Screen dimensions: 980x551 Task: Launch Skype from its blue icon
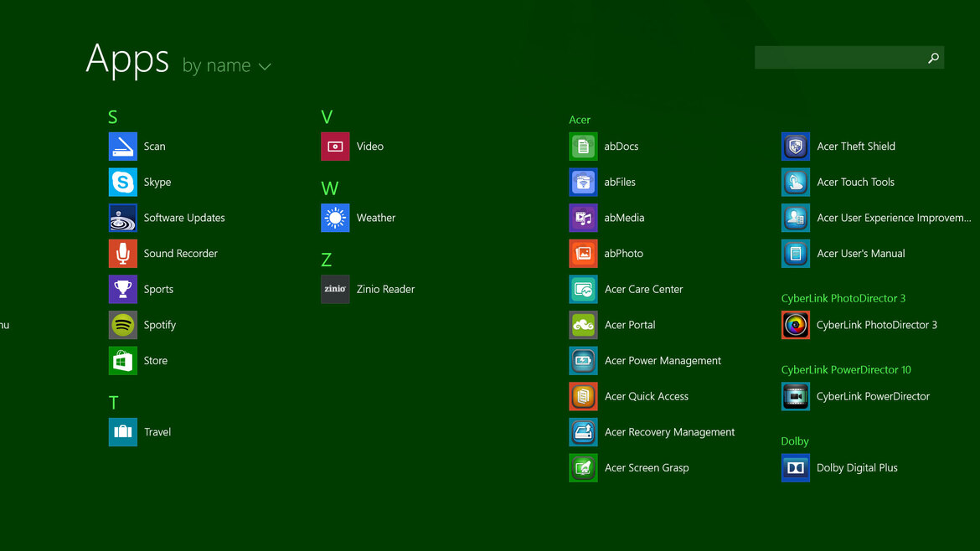(122, 182)
